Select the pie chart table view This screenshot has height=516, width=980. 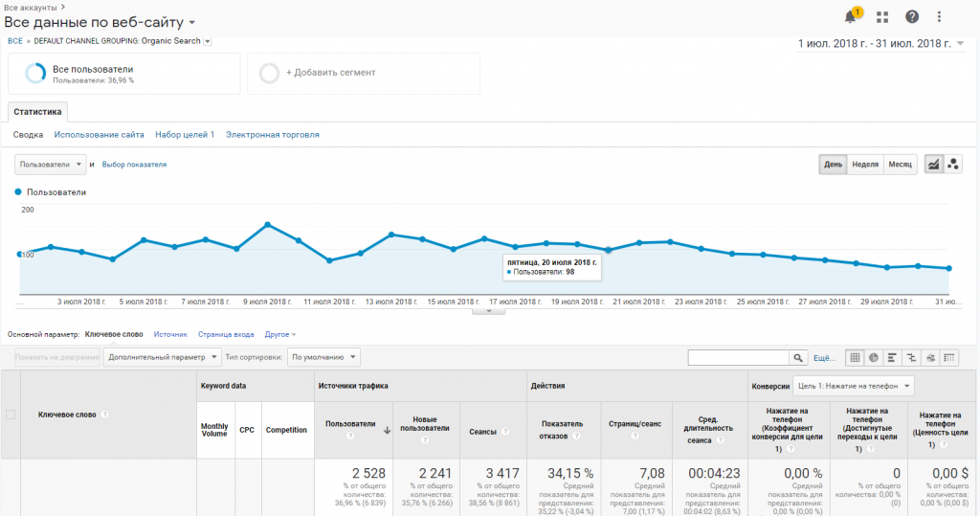pos(874,358)
